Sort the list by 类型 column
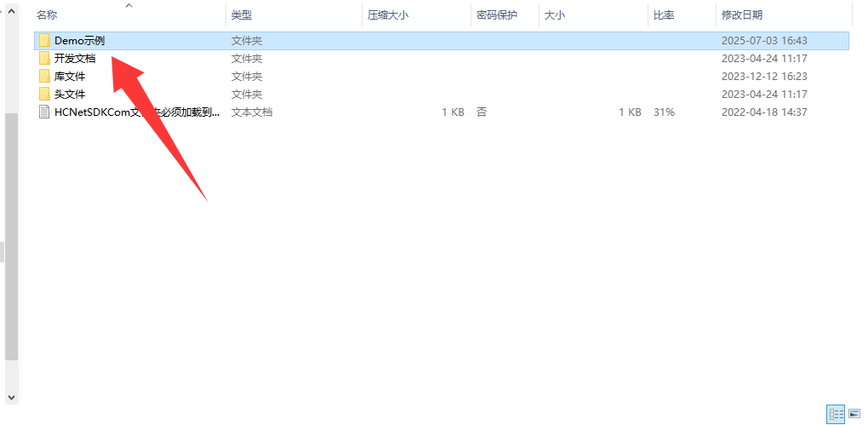 pos(242,15)
